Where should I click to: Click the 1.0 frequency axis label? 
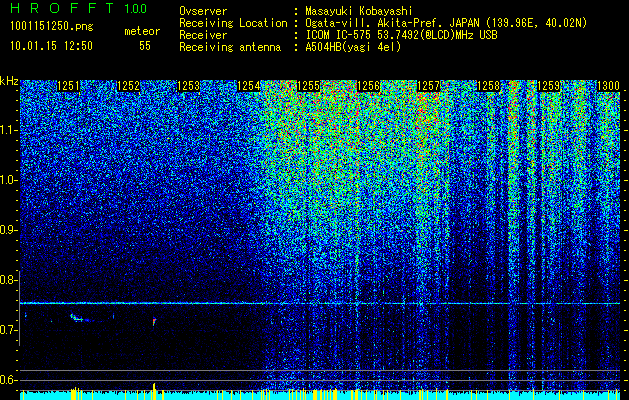pyautogui.click(x=8, y=180)
